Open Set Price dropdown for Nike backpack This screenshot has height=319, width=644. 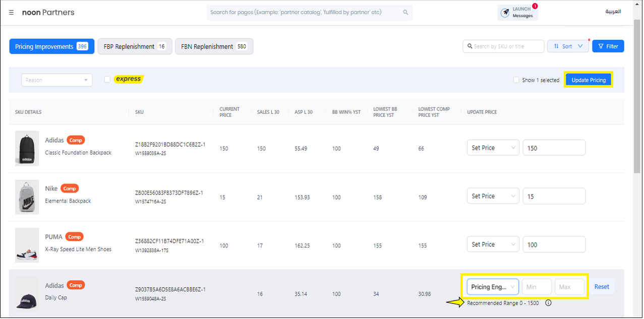[x=493, y=196]
